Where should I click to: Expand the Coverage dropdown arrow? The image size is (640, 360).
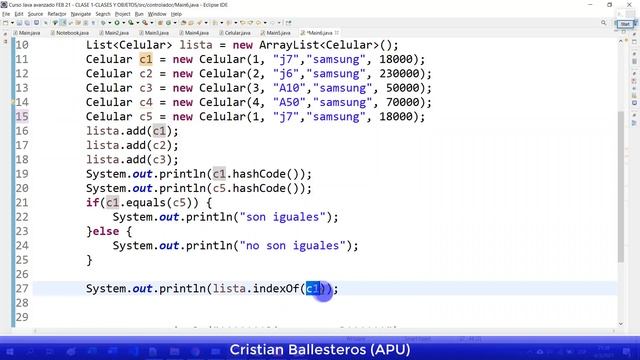click(x=138, y=23)
